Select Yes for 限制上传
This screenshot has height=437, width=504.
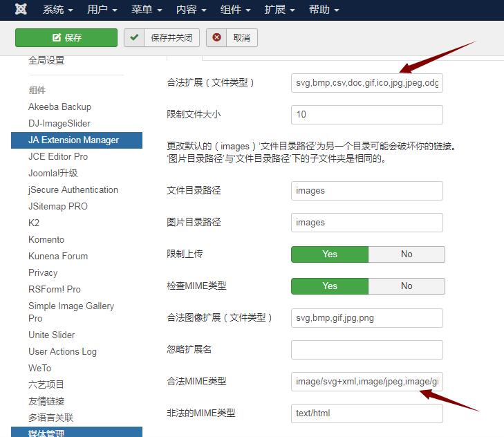pyautogui.click(x=330, y=254)
